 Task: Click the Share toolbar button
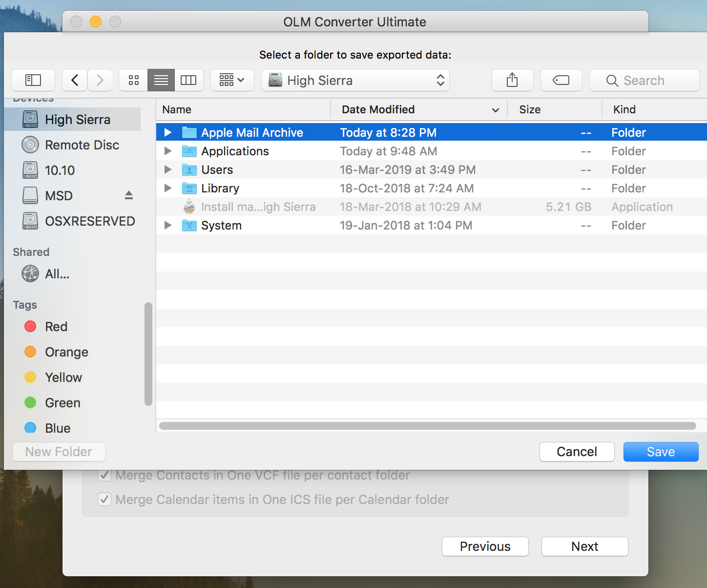(512, 80)
